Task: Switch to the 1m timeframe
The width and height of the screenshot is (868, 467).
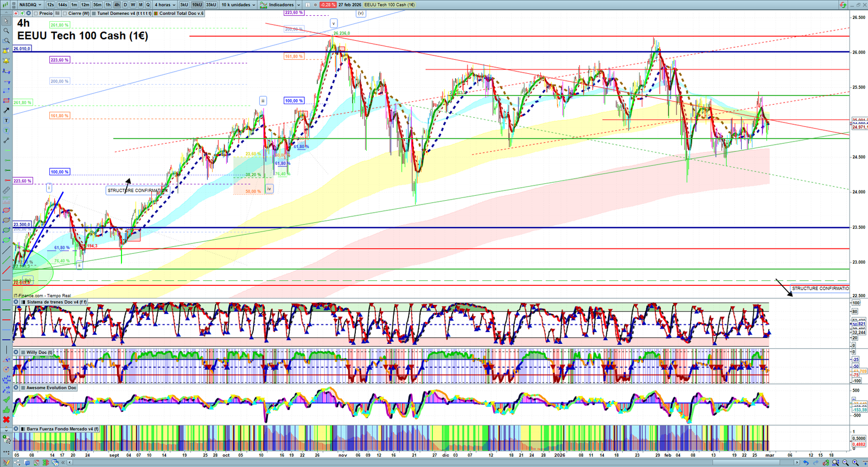Action: (74, 5)
